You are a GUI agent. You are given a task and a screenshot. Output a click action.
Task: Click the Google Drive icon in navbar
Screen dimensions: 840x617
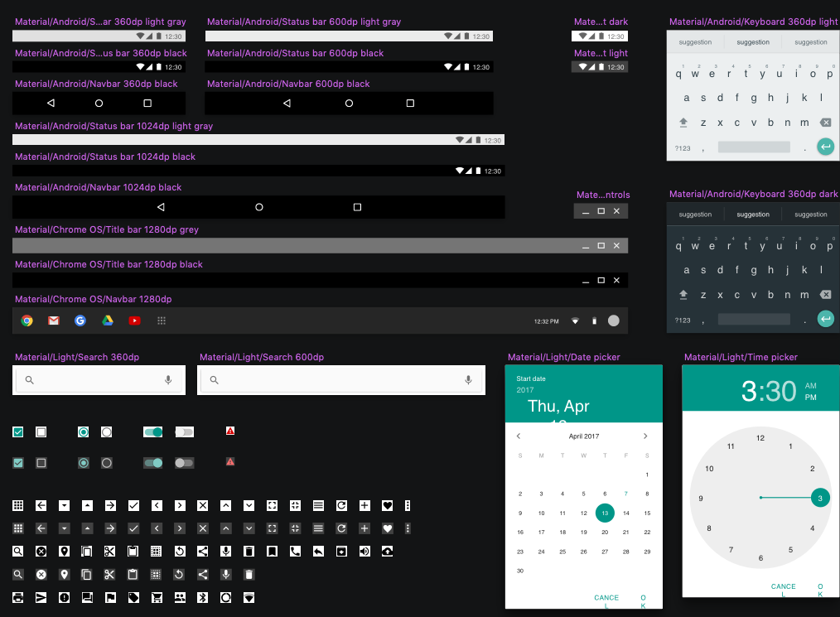(x=108, y=321)
